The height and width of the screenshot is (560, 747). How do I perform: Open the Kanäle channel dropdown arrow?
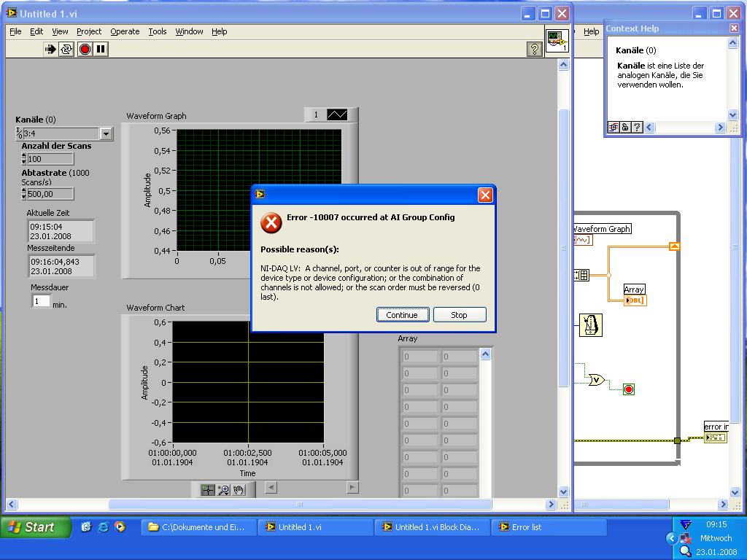[106, 133]
